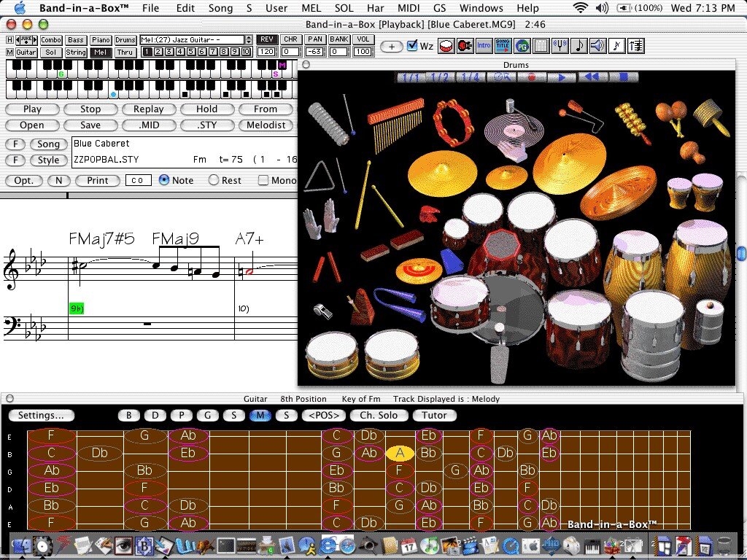Select the Note radio button
747x560 pixels.
point(164,180)
